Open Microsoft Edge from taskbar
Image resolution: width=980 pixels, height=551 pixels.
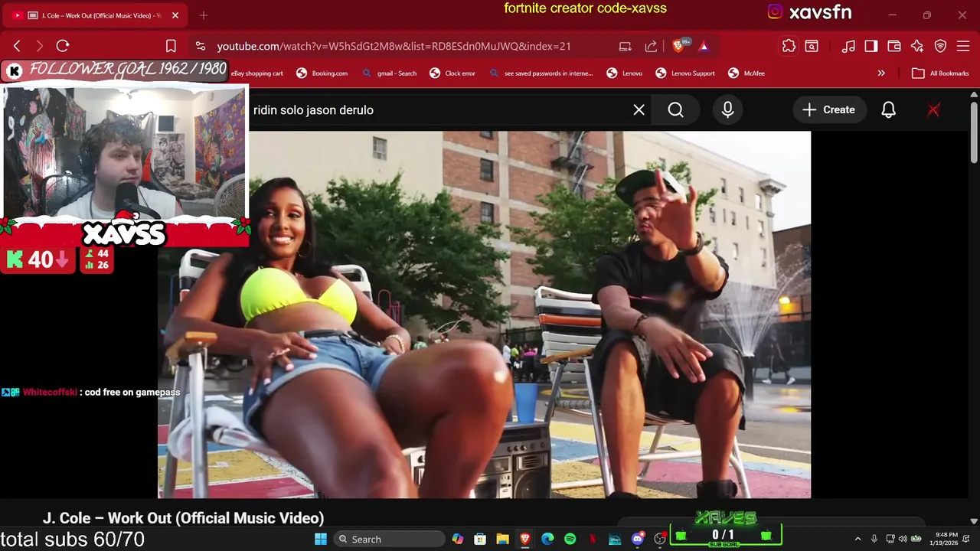(547, 540)
